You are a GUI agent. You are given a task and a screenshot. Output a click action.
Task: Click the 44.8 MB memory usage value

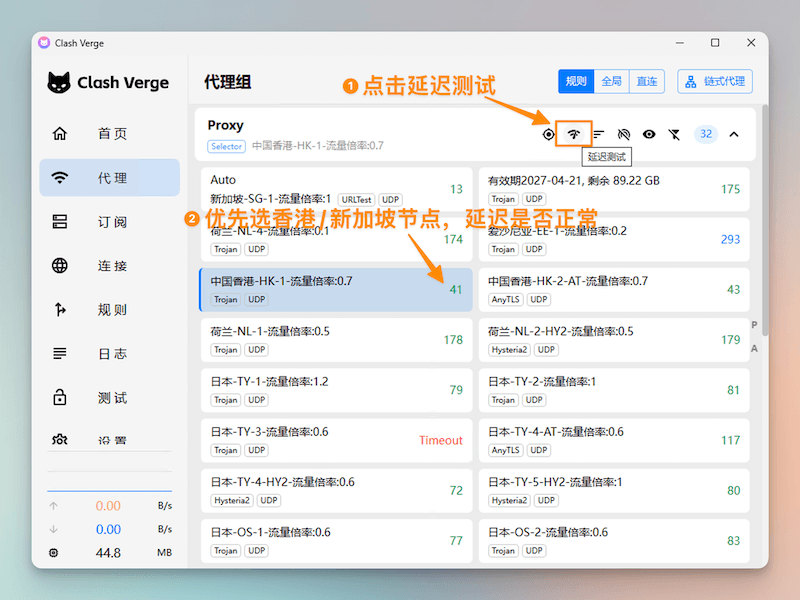click(x=108, y=553)
